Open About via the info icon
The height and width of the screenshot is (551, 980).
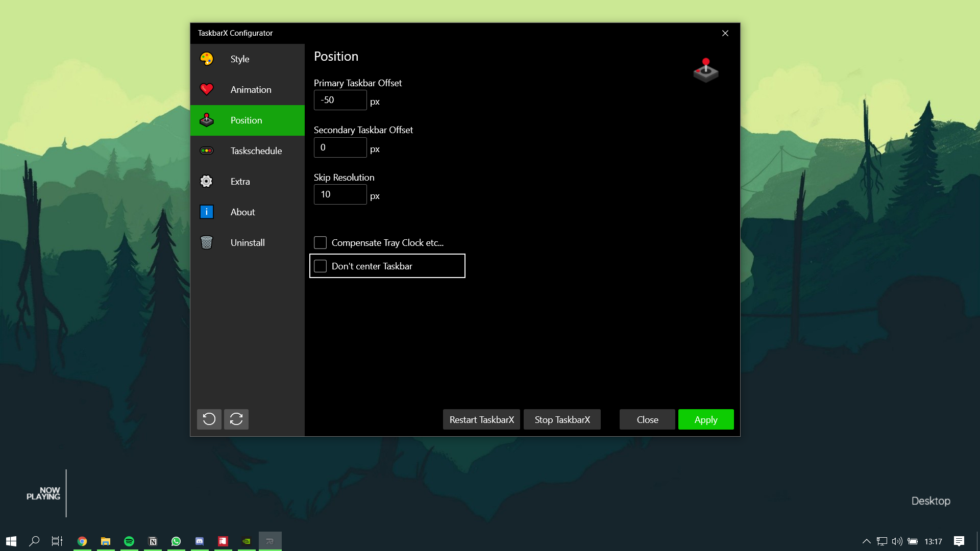206,212
